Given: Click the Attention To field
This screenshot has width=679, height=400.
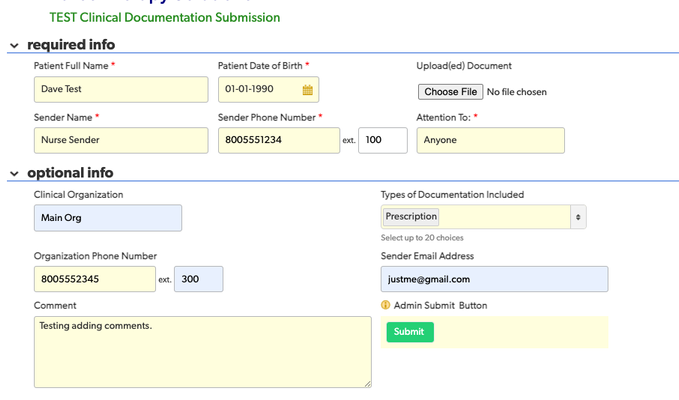Looking at the screenshot, I should (x=491, y=140).
